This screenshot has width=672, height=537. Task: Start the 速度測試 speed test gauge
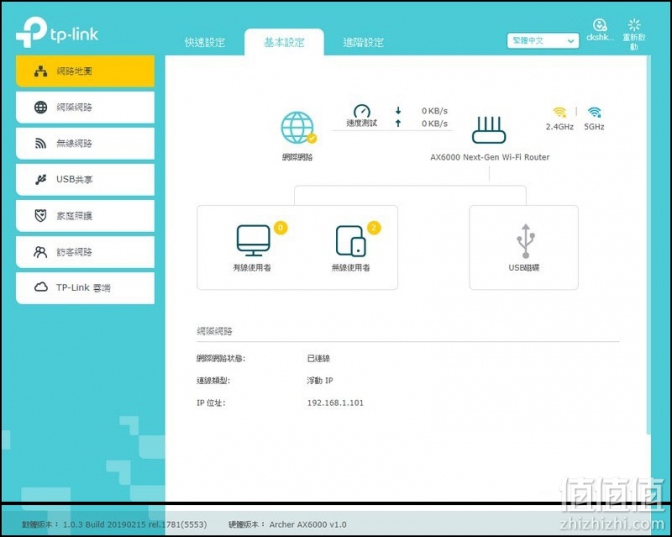(x=362, y=111)
